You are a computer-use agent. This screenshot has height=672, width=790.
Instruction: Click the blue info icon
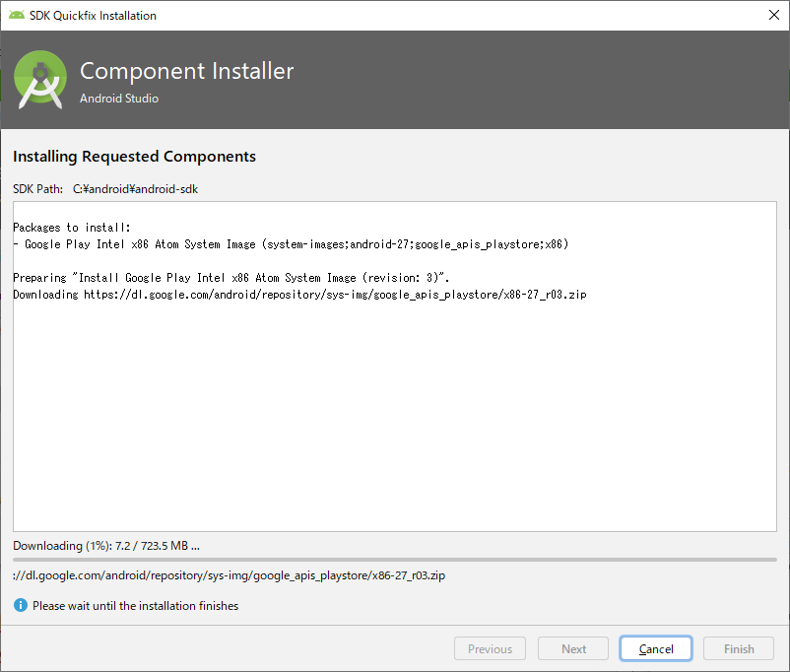tap(20, 605)
